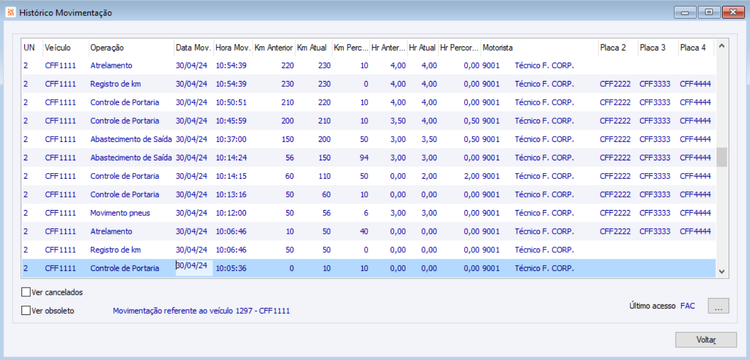Image resolution: width=750 pixels, height=360 pixels.
Task: Click the FAC last access value
Action: 687,305
